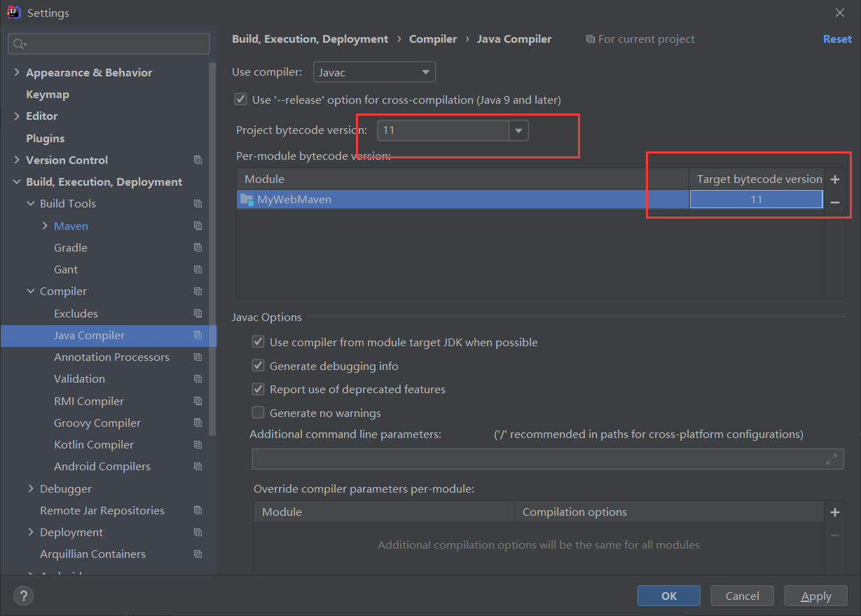Select the MyWebMaven module row
The height and width of the screenshot is (616, 861).
pyautogui.click(x=462, y=199)
